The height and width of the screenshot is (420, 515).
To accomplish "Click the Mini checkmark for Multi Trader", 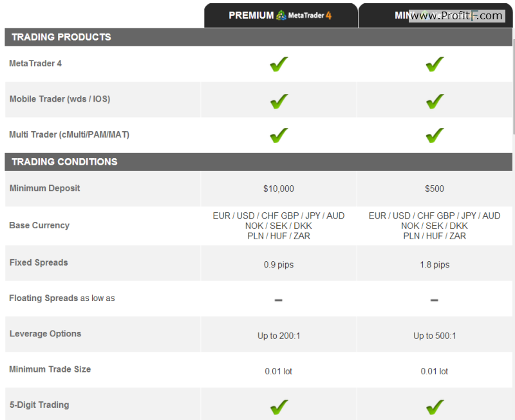I will click(x=435, y=135).
